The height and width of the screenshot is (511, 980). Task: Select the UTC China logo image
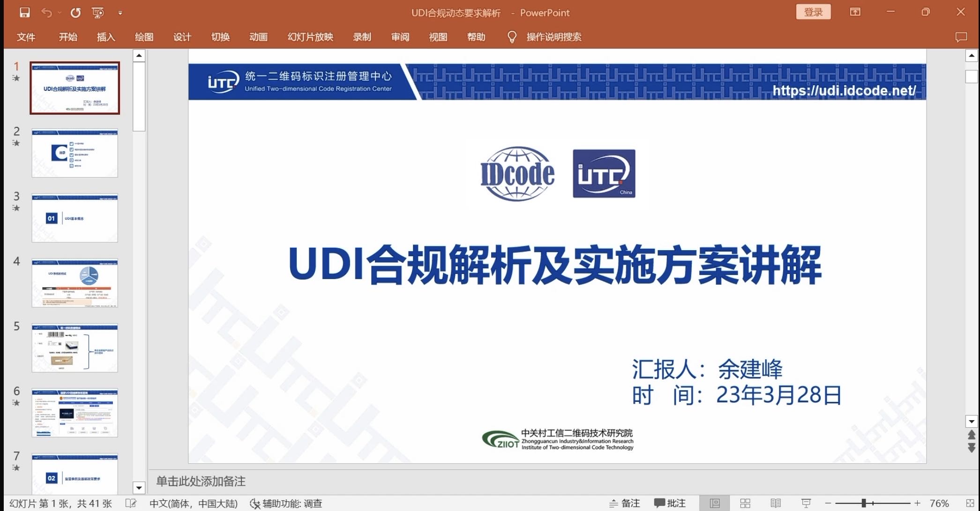pos(604,174)
